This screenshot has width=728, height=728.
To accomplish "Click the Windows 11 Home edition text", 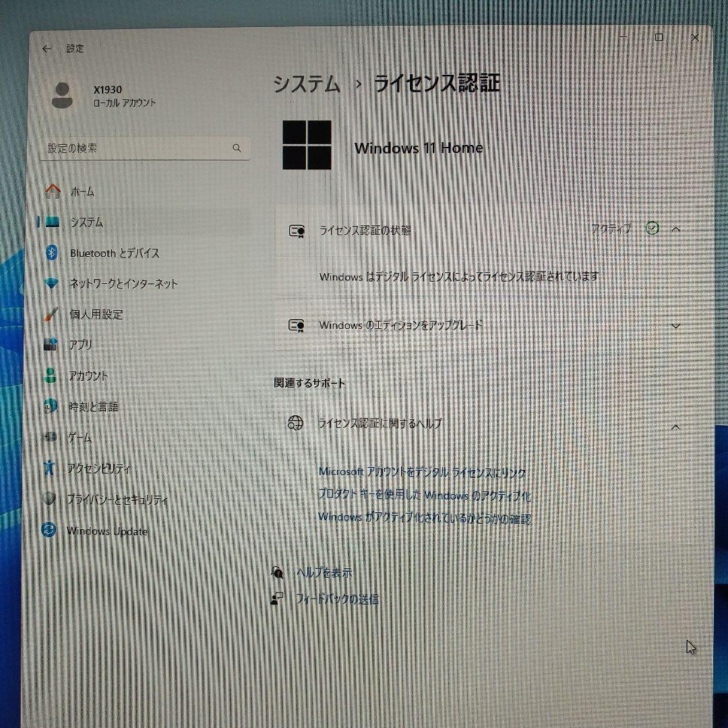I will point(419,148).
